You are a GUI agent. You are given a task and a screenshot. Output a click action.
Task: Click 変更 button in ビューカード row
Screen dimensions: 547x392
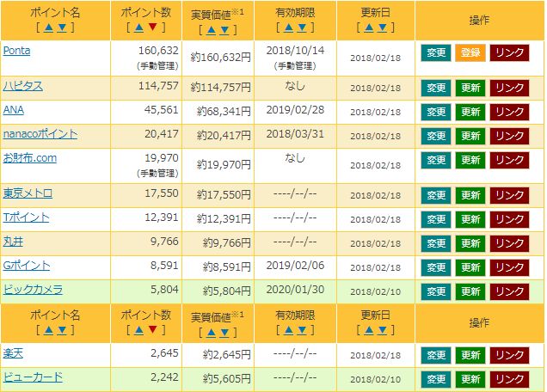pyautogui.click(x=436, y=379)
